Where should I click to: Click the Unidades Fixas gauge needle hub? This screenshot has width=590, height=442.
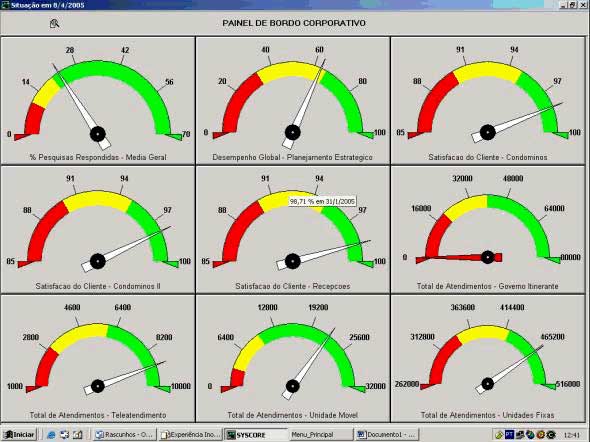coord(488,384)
